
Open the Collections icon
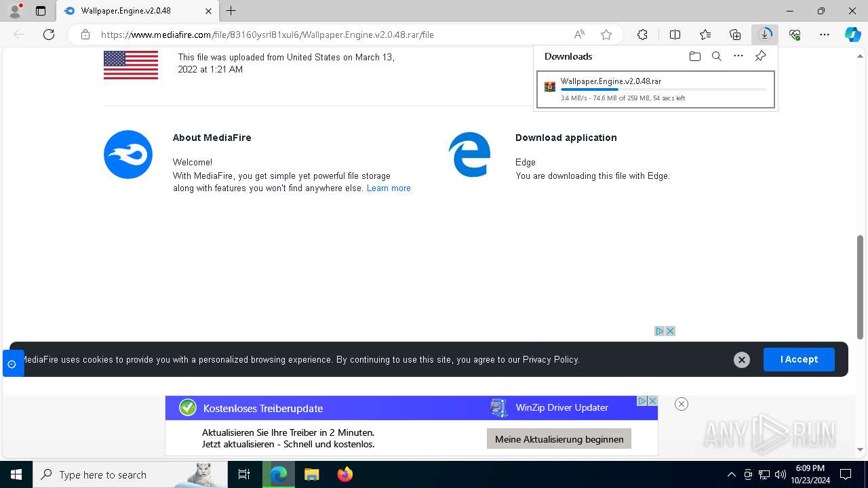tap(735, 35)
